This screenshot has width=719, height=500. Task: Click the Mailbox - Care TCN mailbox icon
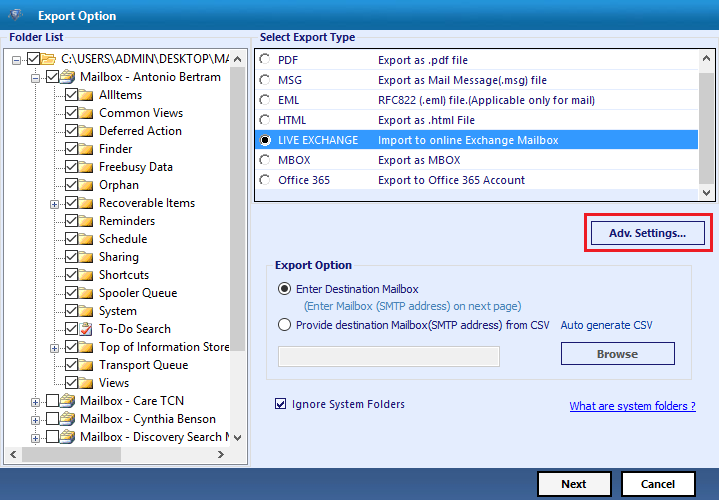click(x=67, y=401)
